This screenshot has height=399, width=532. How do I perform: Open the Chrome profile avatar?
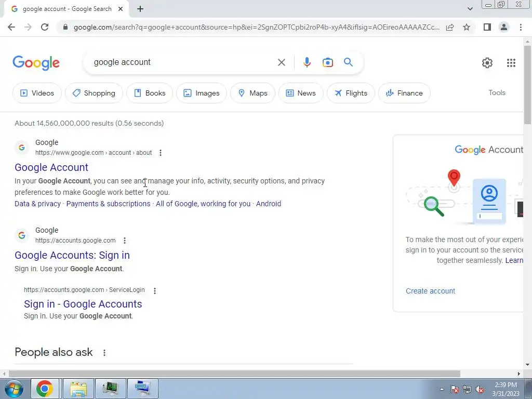click(x=504, y=27)
